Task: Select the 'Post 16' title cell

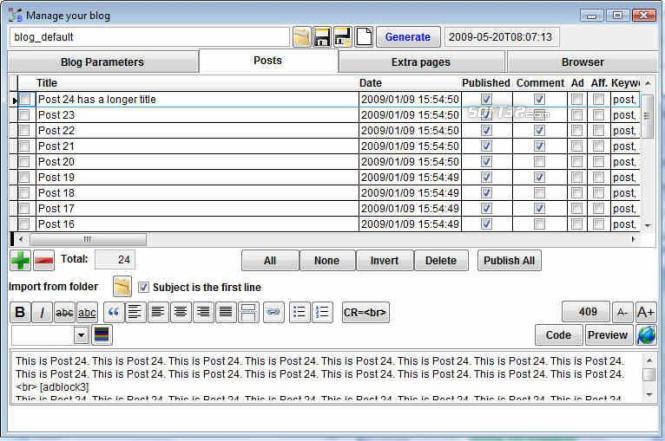Action: pyautogui.click(x=197, y=224)
